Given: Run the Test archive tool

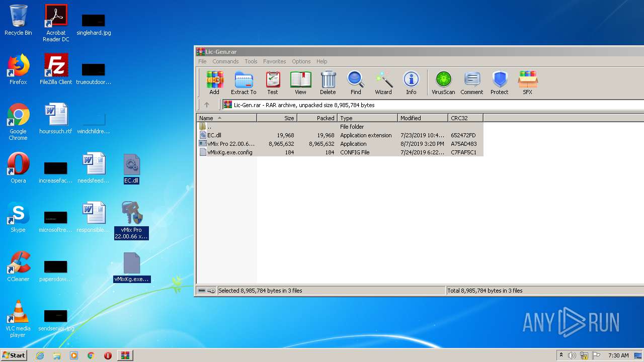Looking at the screenshot, I should click(x=273, y=83).
